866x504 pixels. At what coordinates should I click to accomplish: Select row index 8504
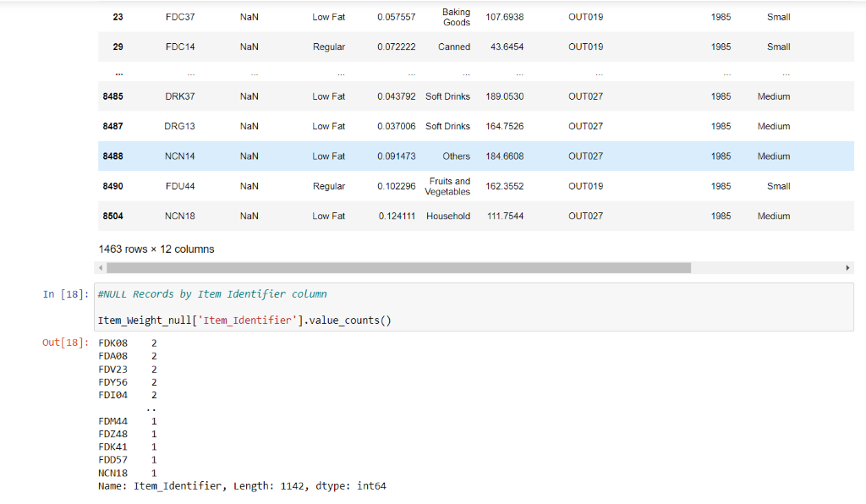[112, 216]
